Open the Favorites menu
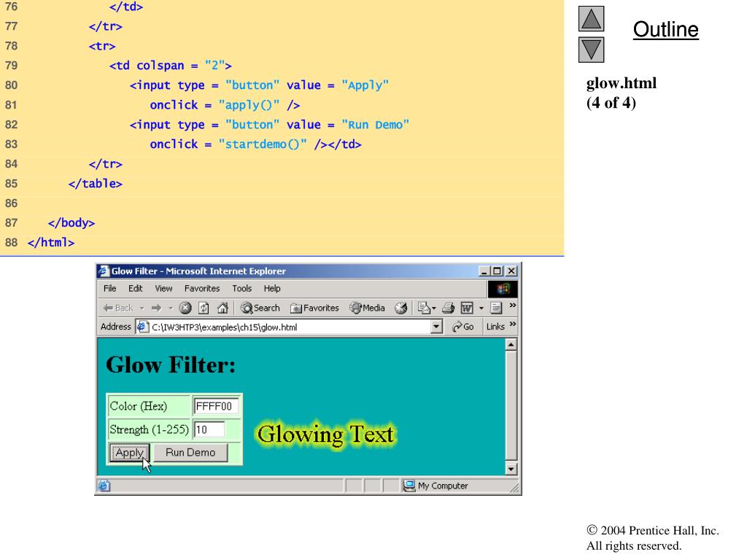The height and width of the screenshot is (560, 747). coord(202,289)
